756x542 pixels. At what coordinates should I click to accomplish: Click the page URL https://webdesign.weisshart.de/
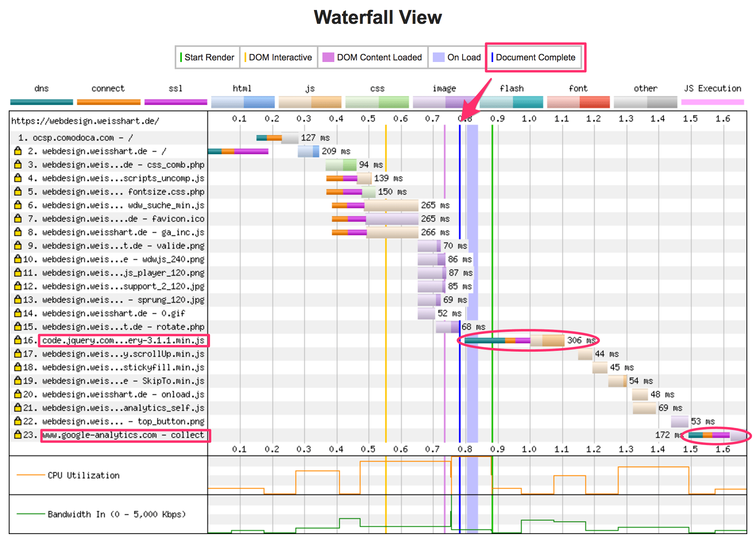coord(85,121)
